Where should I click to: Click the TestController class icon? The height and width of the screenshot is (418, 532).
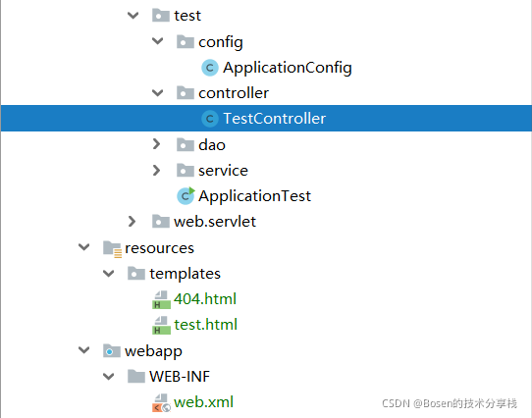pyautogui.click(x=210, y=119)
